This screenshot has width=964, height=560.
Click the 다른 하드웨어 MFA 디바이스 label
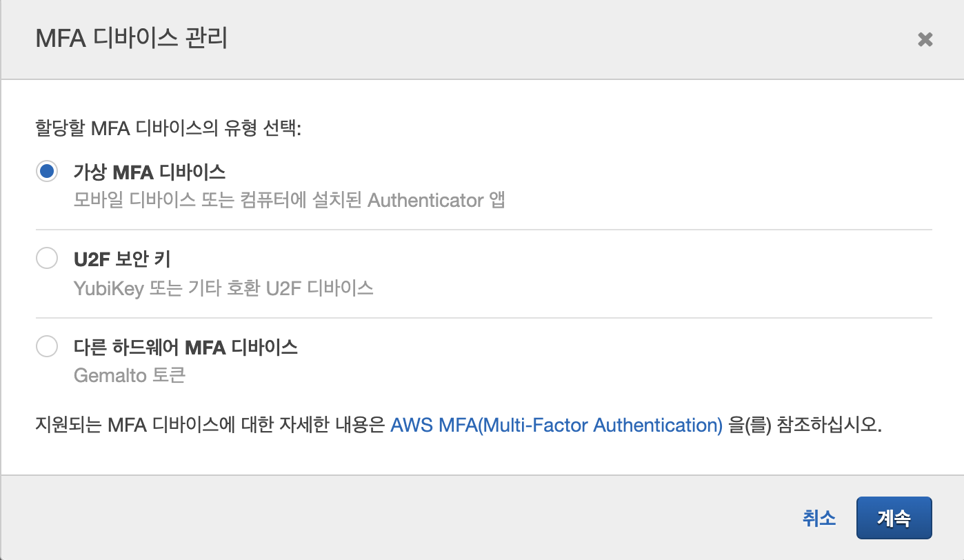(185, 347)
